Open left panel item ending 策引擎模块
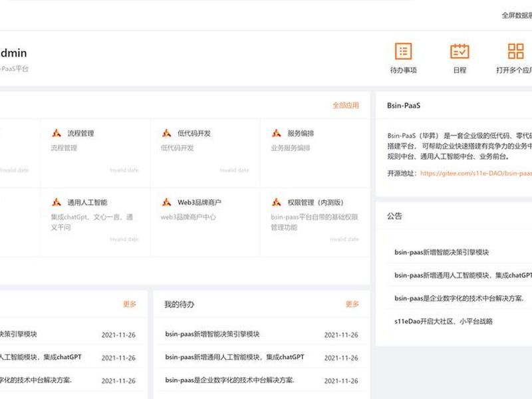 point(19,334)
